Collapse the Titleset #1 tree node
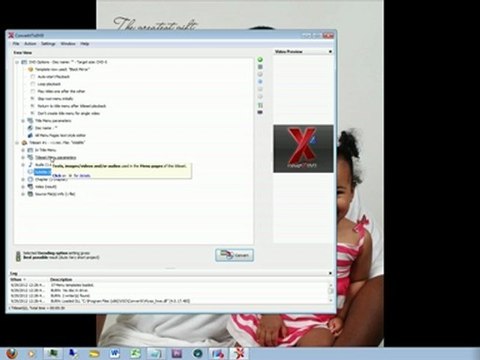The image size is (480, 360). pos(17,143)
